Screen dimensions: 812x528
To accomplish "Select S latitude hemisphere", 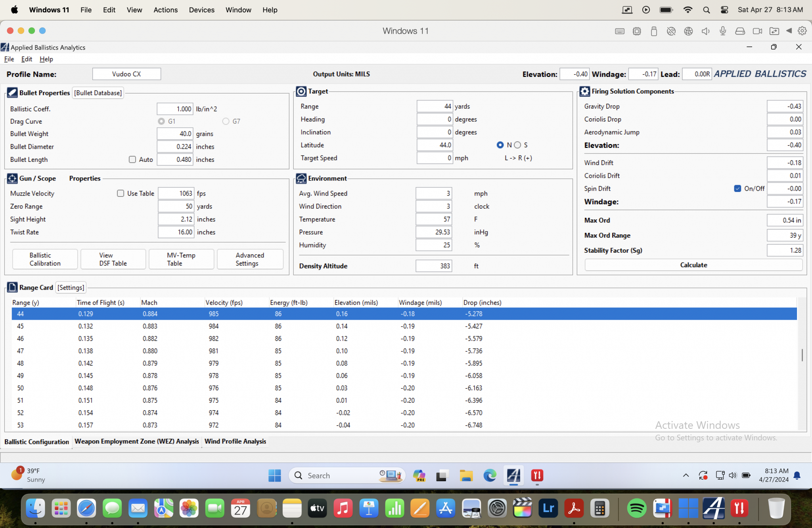I will [x=517, y=145].
